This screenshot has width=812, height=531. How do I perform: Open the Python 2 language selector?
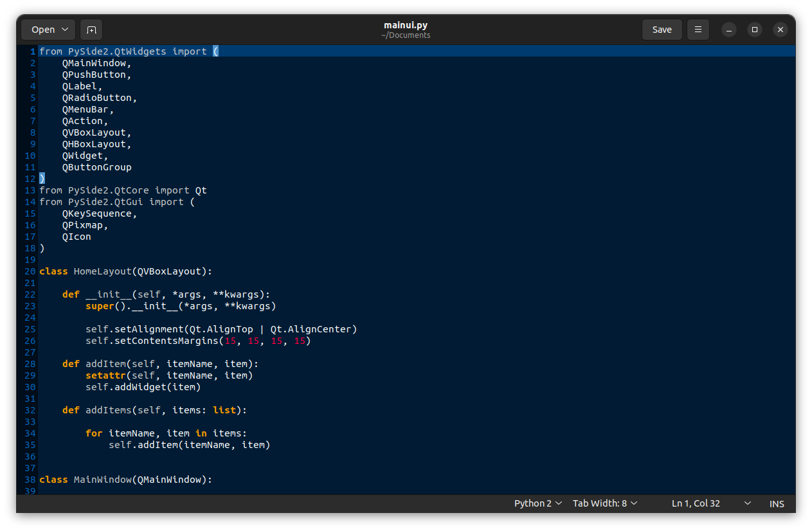click(537, 503)
